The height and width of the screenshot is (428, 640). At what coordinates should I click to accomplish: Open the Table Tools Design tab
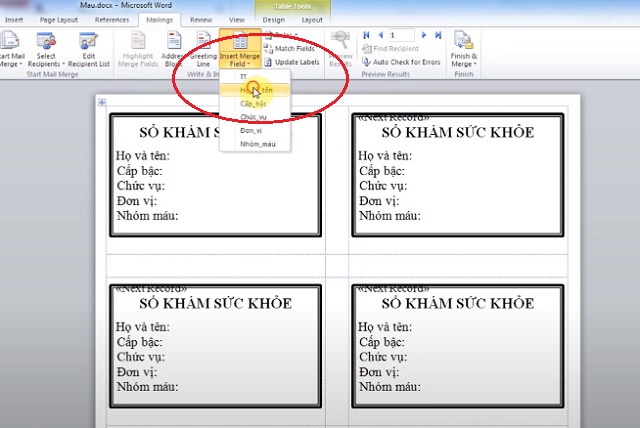[273, 20]
